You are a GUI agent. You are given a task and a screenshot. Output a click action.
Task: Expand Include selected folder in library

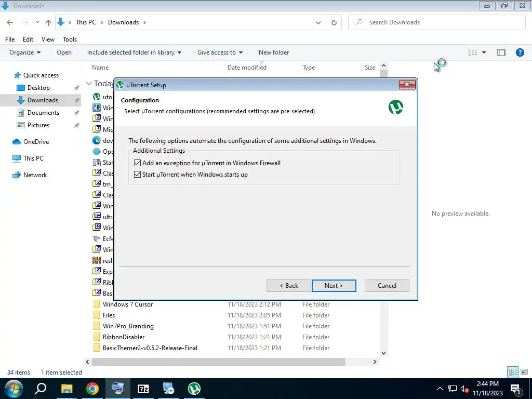click(x=134, y=52)
